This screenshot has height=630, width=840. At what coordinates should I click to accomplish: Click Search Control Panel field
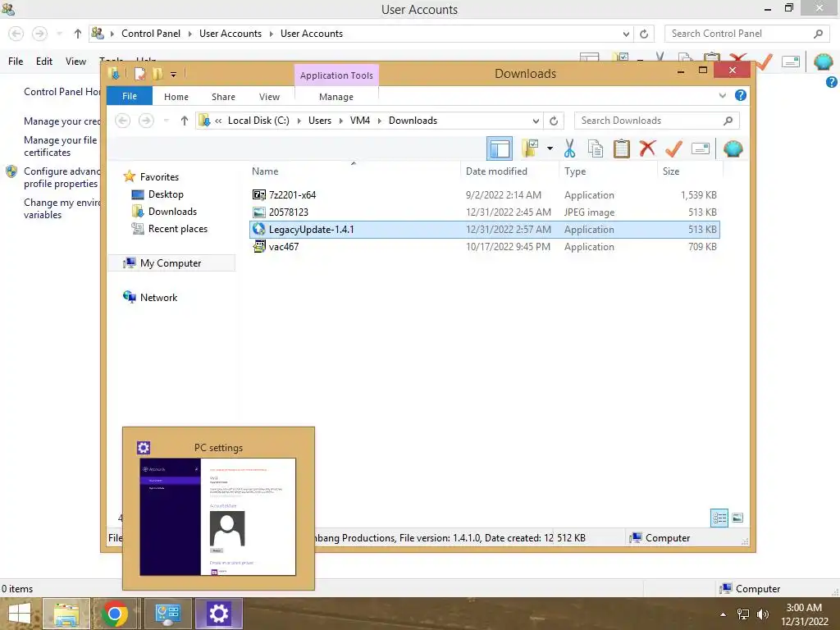click(746, 34)
